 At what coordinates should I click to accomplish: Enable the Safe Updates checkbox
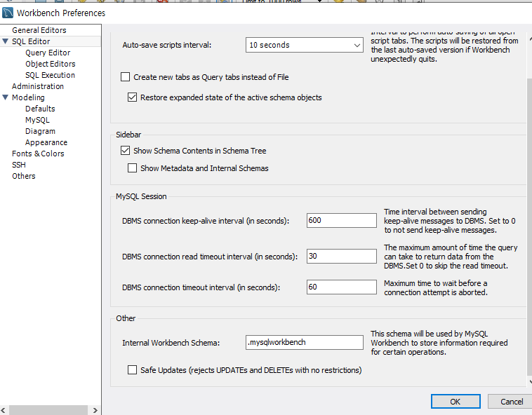click(132, 369)
